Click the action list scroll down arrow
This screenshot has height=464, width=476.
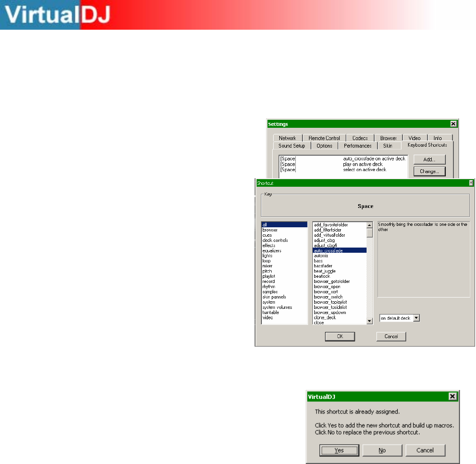(369, 321)
